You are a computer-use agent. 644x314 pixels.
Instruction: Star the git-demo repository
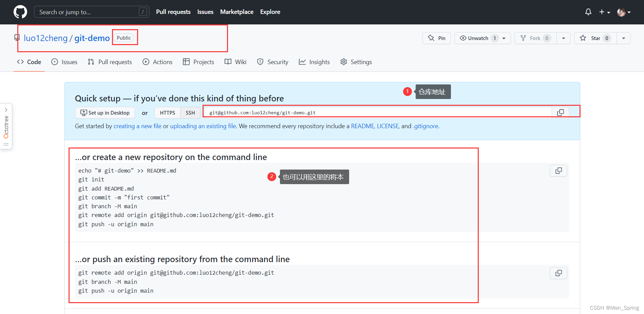click(x=595, y=38)
